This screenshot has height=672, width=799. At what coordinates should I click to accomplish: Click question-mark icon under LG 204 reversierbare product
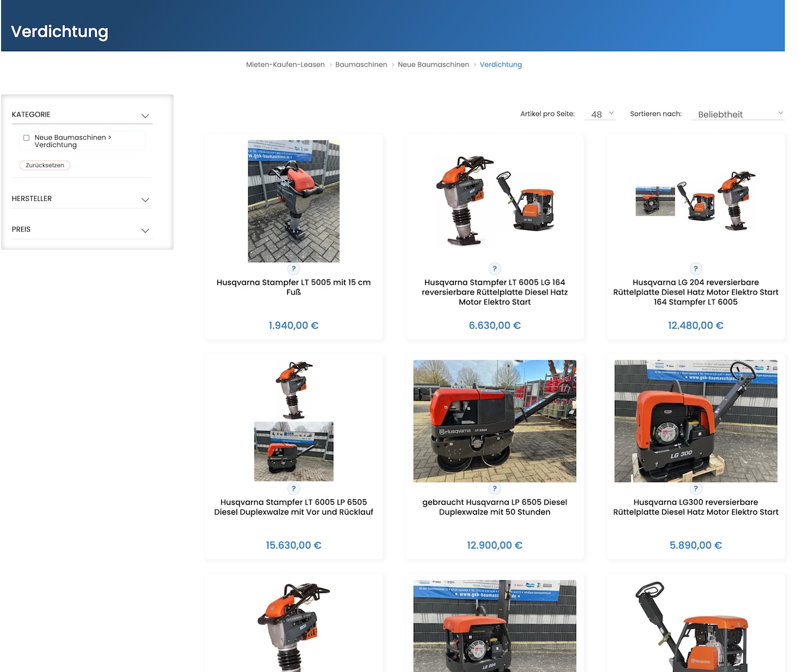[x=695, y=269]
